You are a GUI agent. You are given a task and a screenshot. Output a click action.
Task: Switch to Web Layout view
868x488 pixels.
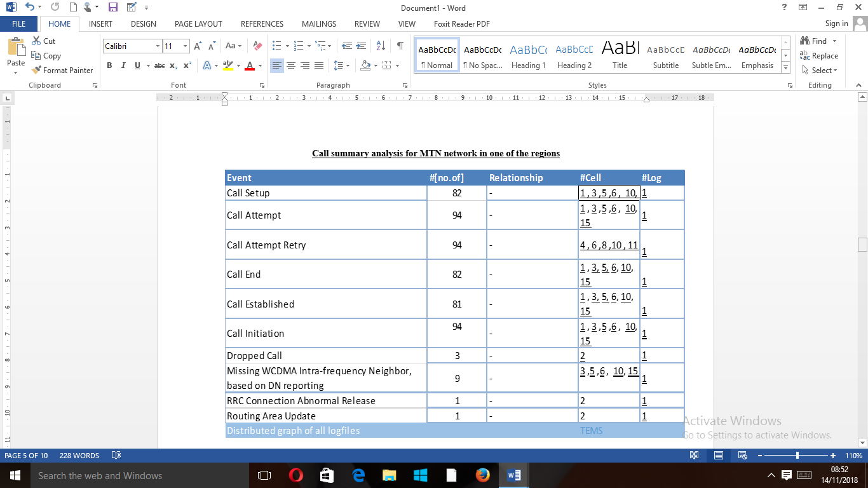pyautogui.click(x=742, y=456)
